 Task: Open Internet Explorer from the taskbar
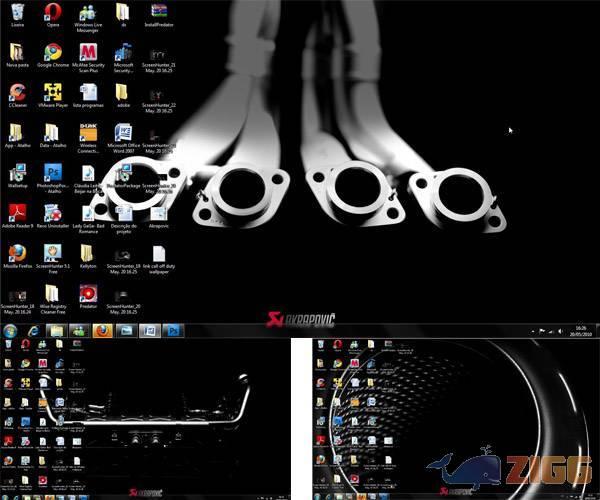point(33,329)
